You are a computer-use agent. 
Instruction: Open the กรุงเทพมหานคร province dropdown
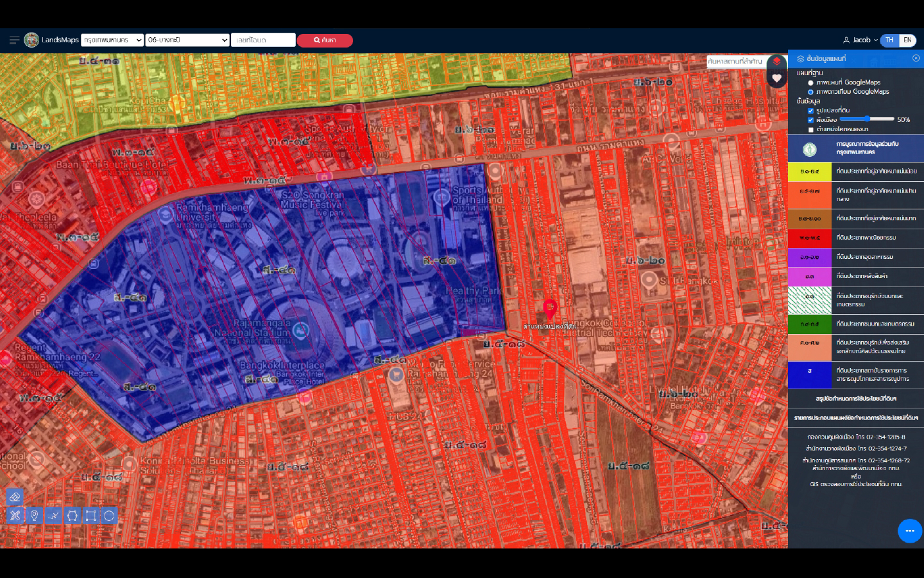[x=112, y=40]
